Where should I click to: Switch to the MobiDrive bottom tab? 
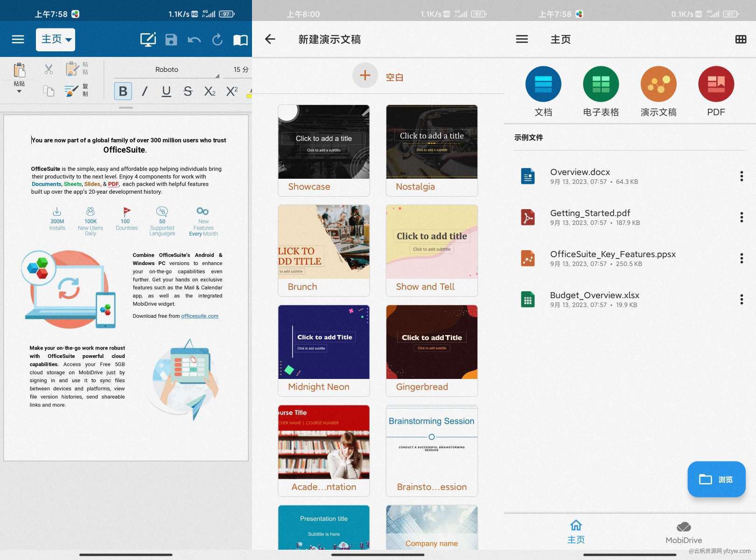[x=684, y=533]
